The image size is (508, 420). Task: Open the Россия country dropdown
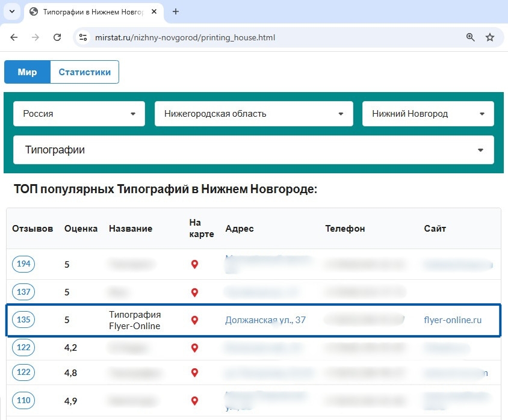point(79,114)
